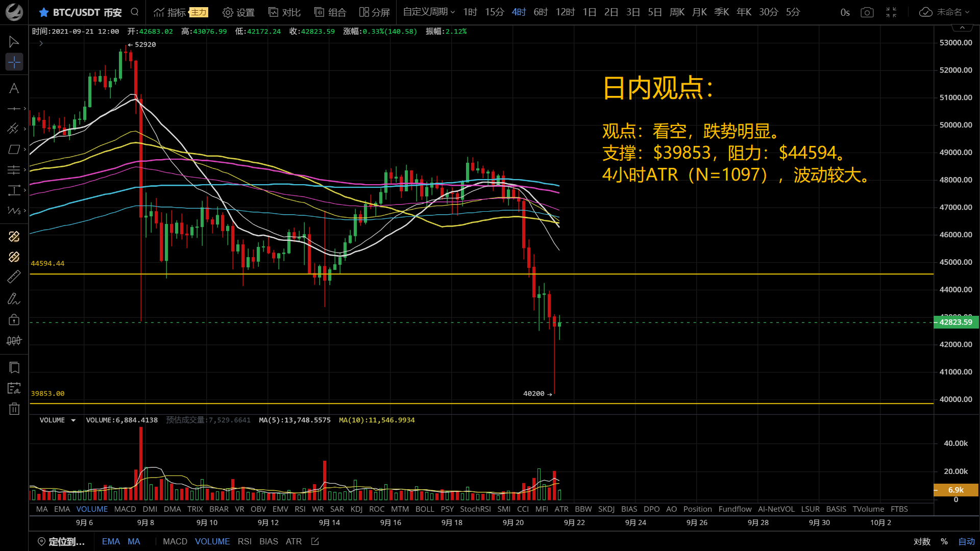Toggle percent scale mode
Screen dimensions: 980x551
click(944, 541)
